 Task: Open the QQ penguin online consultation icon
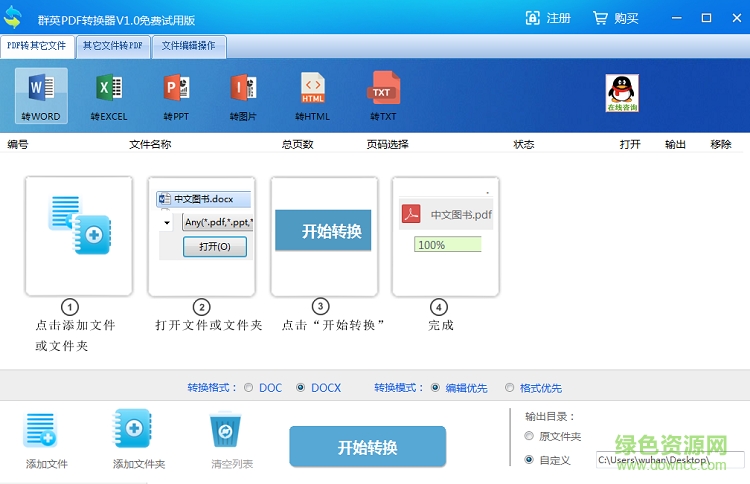coord(622,92)
